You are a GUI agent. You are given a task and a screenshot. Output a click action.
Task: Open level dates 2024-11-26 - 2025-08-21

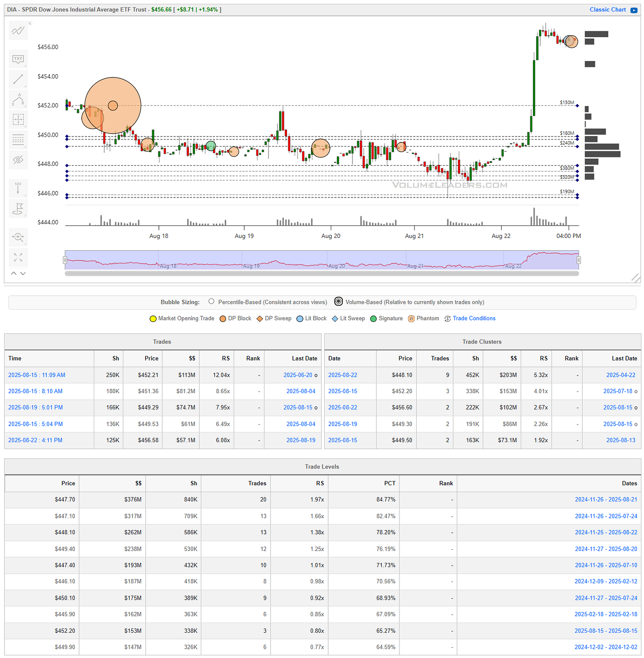[606, 500]
